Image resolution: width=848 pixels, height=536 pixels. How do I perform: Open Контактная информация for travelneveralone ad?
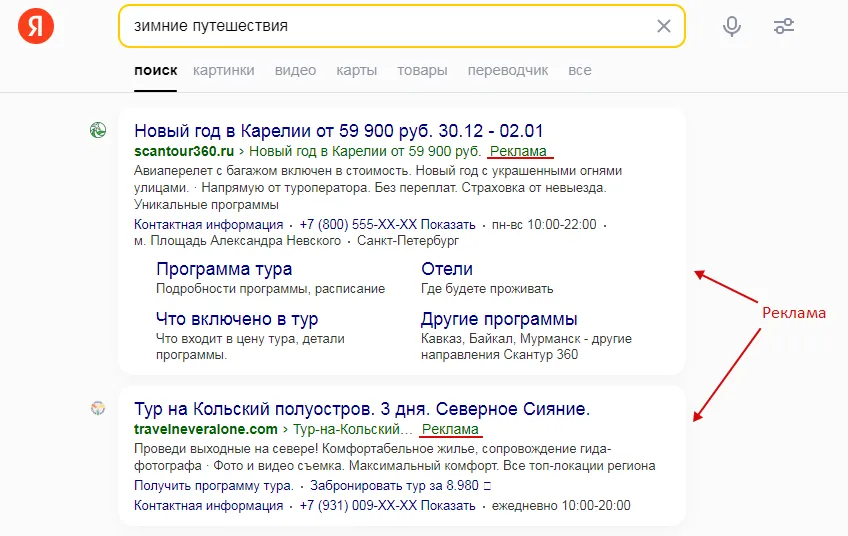[209, 506]
